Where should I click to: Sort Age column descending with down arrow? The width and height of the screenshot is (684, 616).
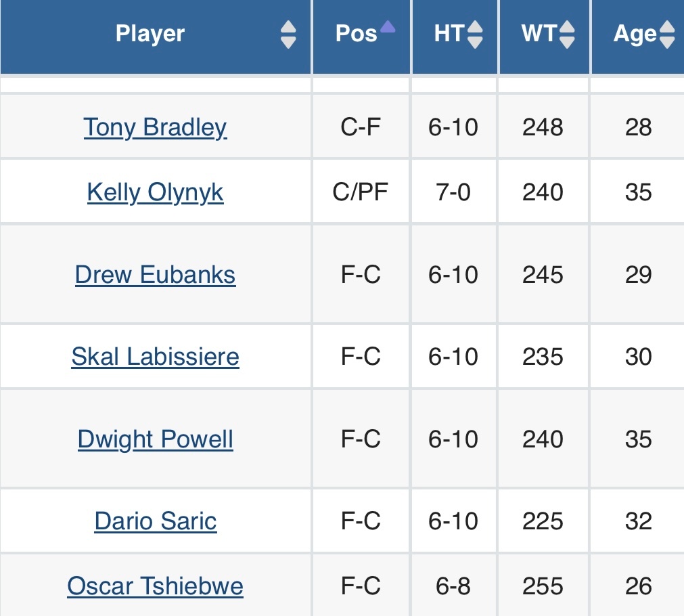click(667, 43)
